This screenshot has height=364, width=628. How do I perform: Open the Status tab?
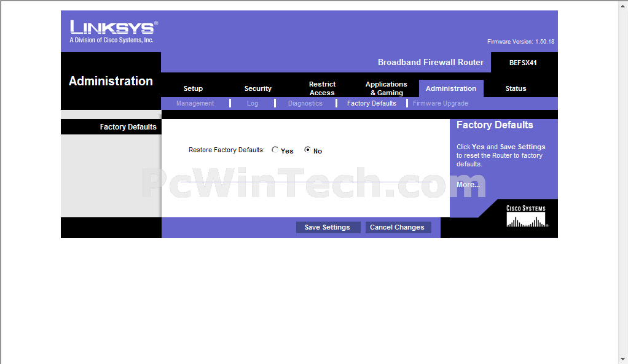tap(516, 88)
